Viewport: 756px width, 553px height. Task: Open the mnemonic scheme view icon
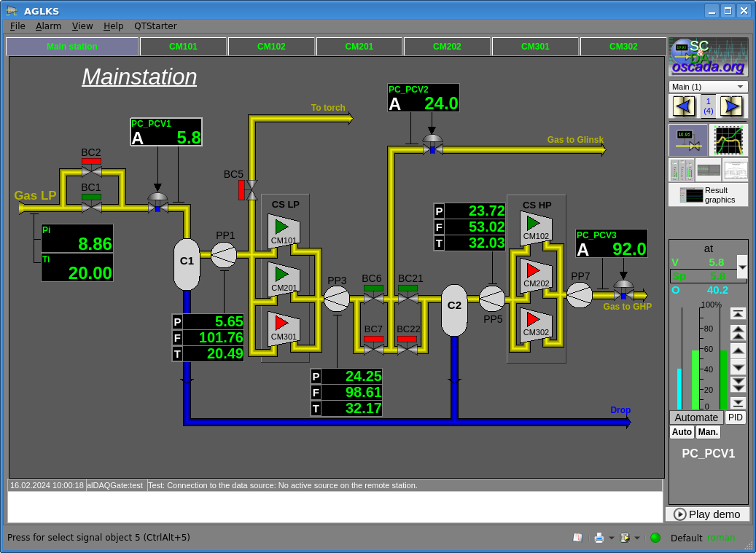pos(688,140)
